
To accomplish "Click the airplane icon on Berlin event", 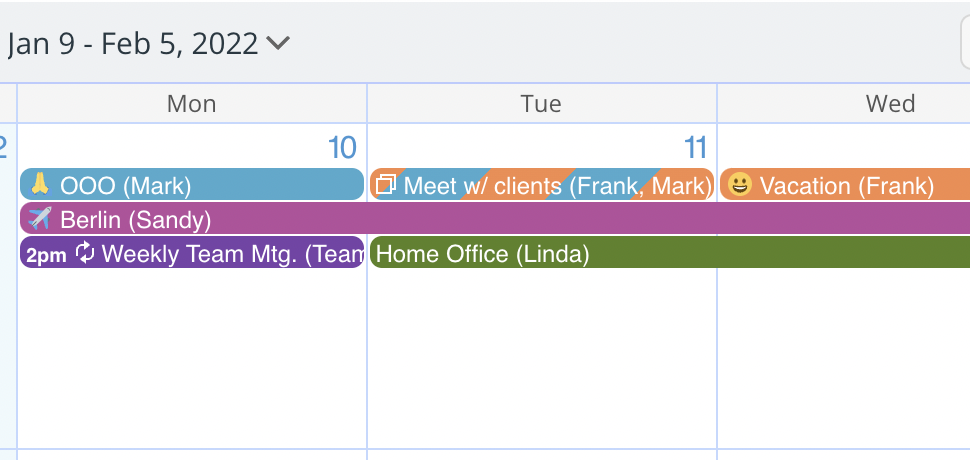I will click(40, 218).
